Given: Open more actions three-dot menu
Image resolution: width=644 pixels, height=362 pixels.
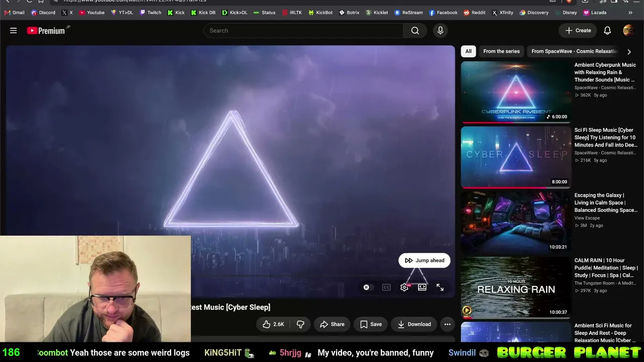Looking at the screenshot, I should tap(447, 324).
